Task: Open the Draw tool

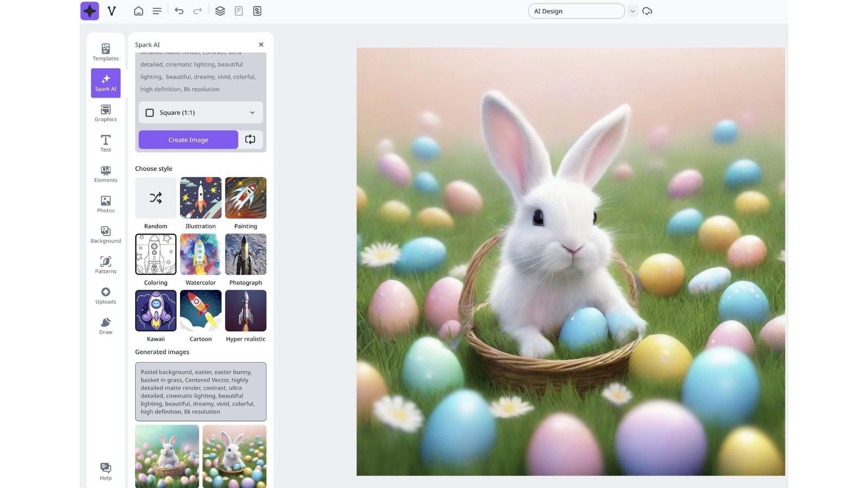Action: click(x=105, y=325)
